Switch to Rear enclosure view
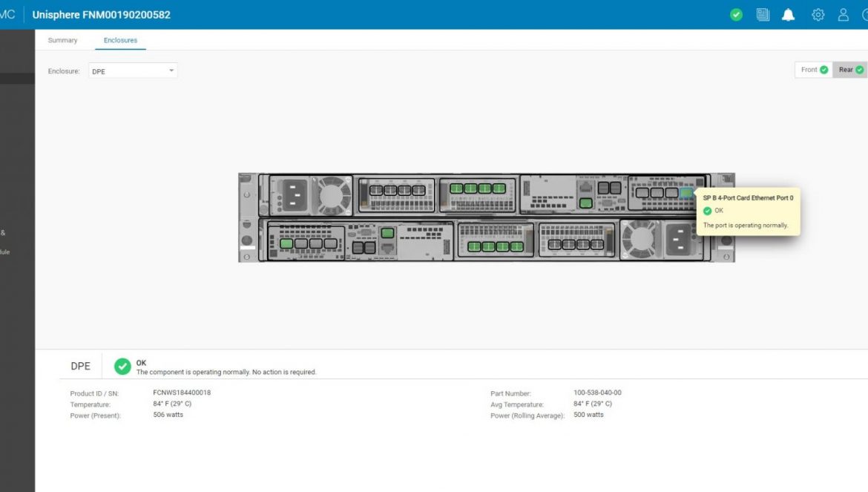The image size is (868, 492). 850,70
